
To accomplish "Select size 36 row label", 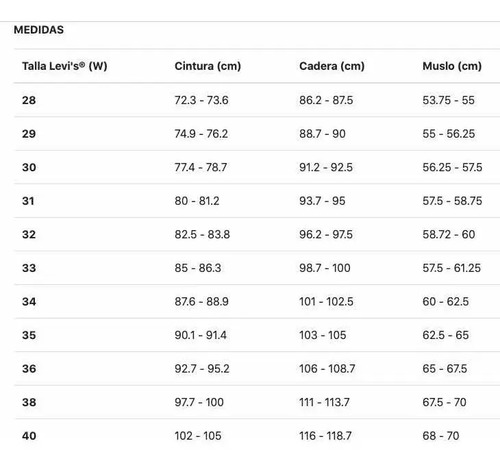I will [x=29, y=368].
